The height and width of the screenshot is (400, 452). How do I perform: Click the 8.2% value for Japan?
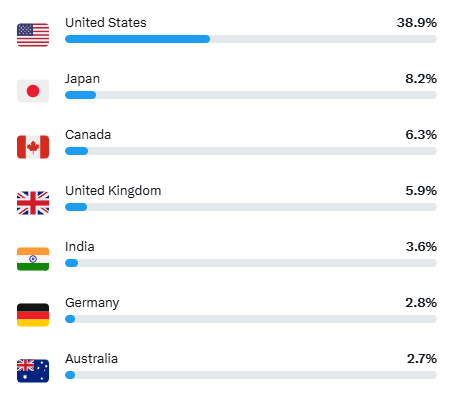coord(421,79)
